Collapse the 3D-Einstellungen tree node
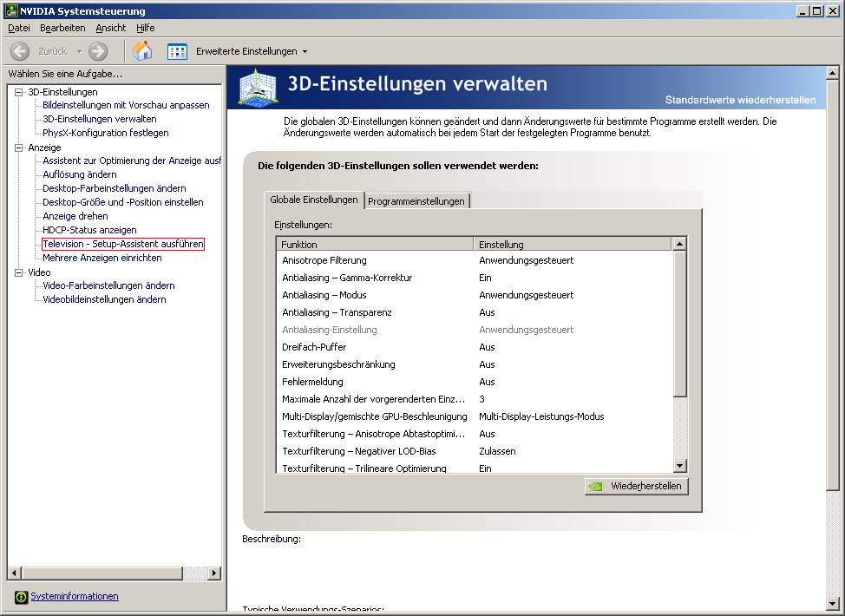Screen dimensions: 845x616 click(x=18, y=92)
